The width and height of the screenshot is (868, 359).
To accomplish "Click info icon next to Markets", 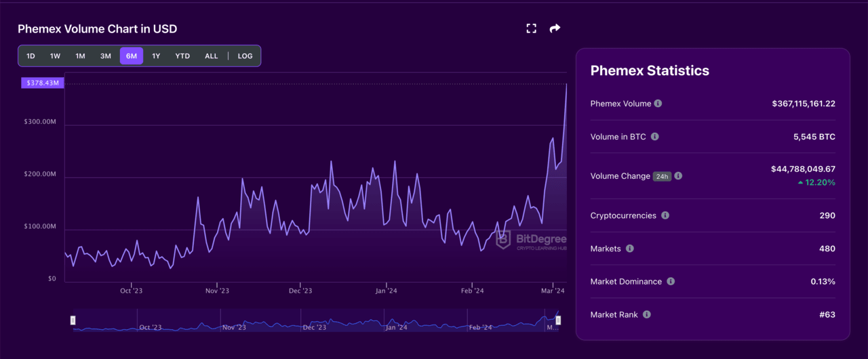I will [630, 249].
